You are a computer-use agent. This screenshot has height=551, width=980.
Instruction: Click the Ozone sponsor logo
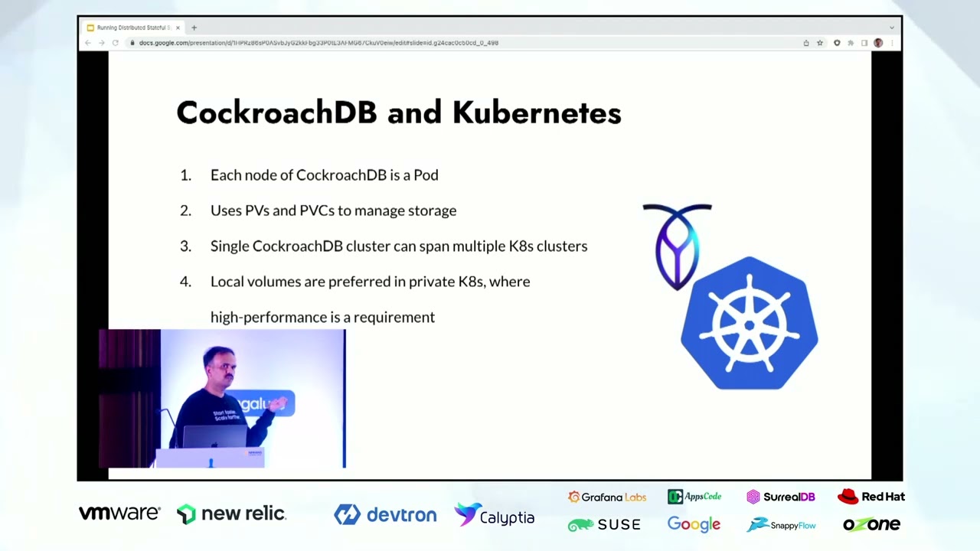click(871, 525)
